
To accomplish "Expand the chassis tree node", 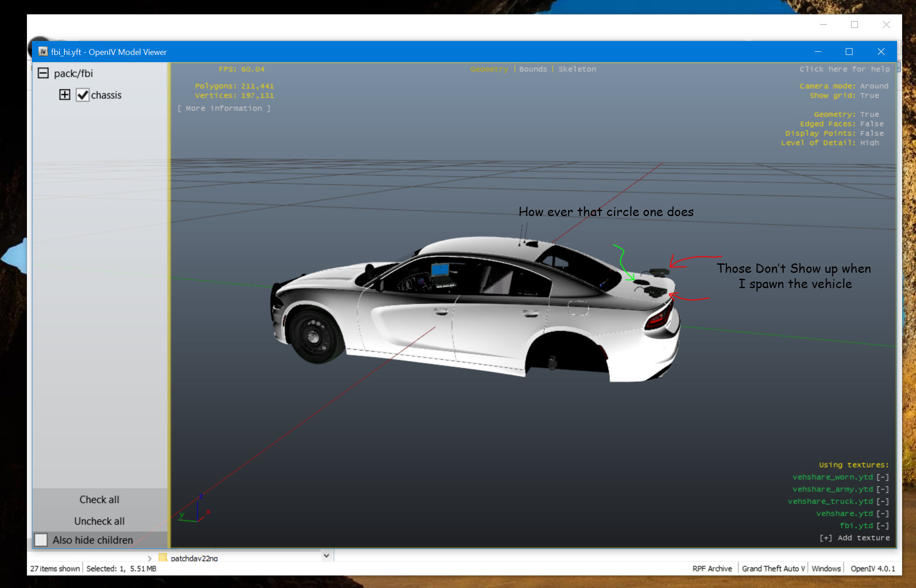I will coord(65,95).
